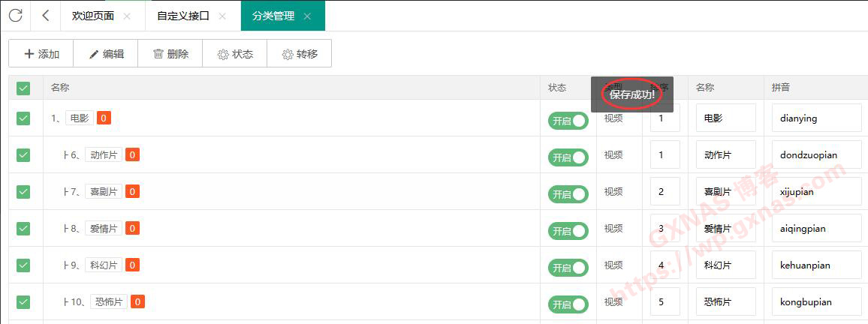The width and height of the screenshot is (868, 324).
Task: Disable the 科幻片 开启 toggle
Action: click(x=568, y=268)
